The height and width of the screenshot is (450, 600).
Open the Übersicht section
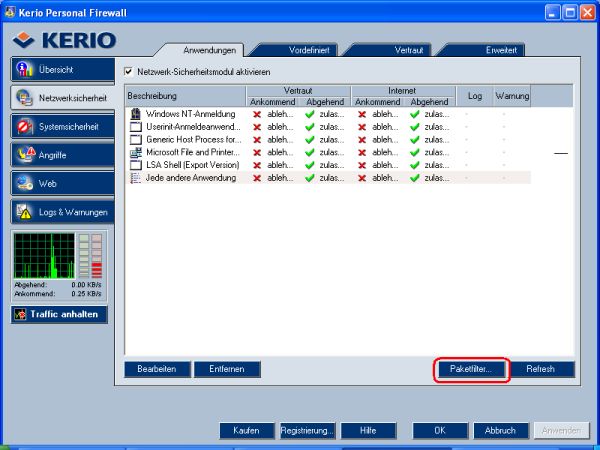pyautogui.click(x=63, y=70)
